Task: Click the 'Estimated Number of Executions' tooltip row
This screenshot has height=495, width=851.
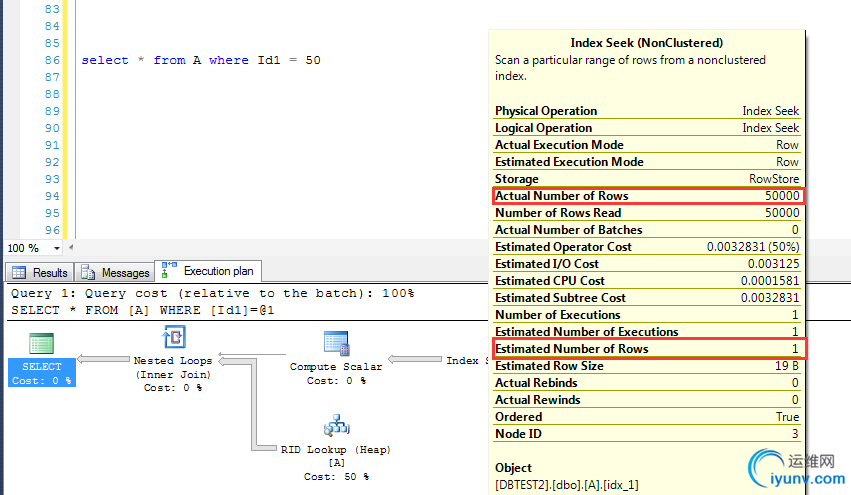Action: pos(647,332)
